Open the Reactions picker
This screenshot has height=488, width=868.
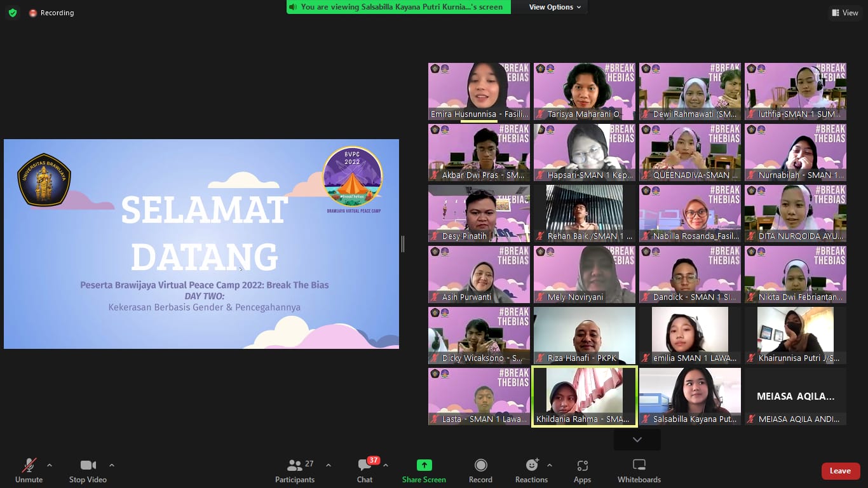531,471
